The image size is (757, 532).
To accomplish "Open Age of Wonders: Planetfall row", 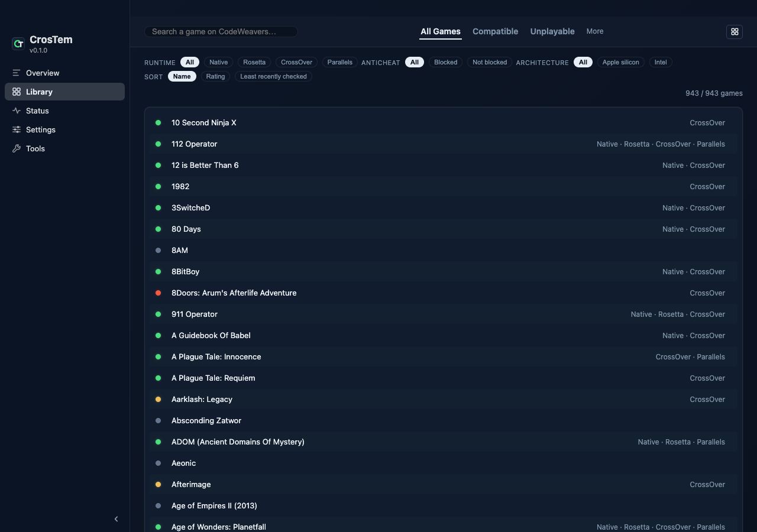I will point(443,524).
